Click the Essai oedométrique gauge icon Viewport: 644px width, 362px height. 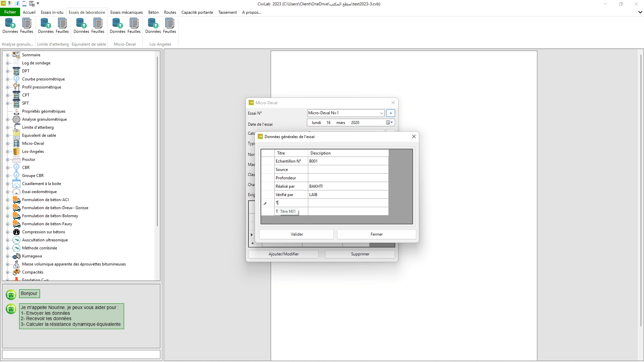point(16,191)
